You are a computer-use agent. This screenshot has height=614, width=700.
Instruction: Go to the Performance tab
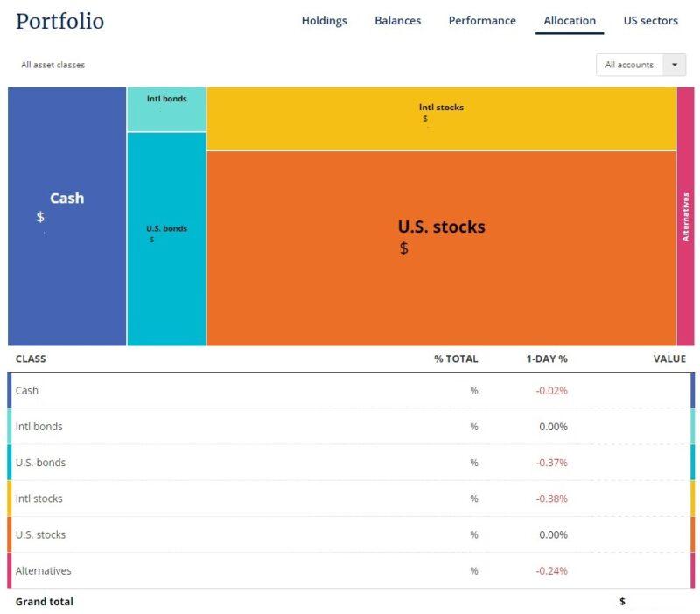pos(482,21)
